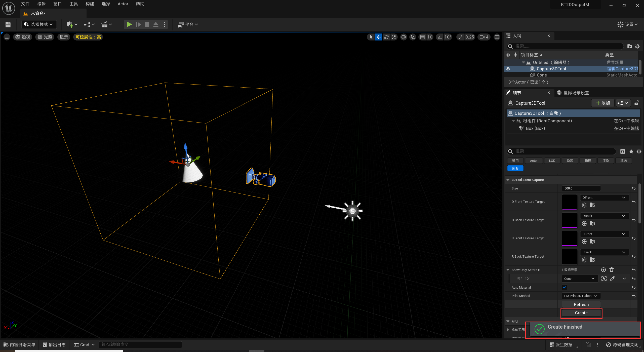
Task: Toggle Auto Material checkbox
Action: pos(565,287)
